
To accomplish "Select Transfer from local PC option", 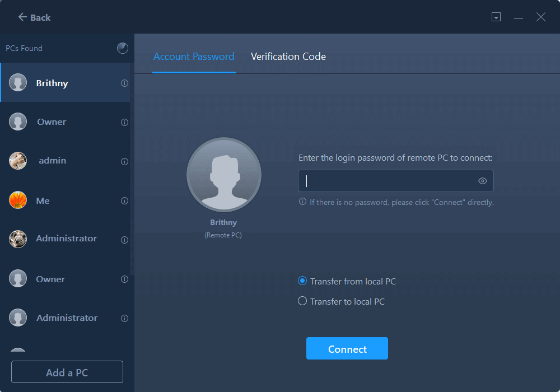I will click(x=302, y=281).
